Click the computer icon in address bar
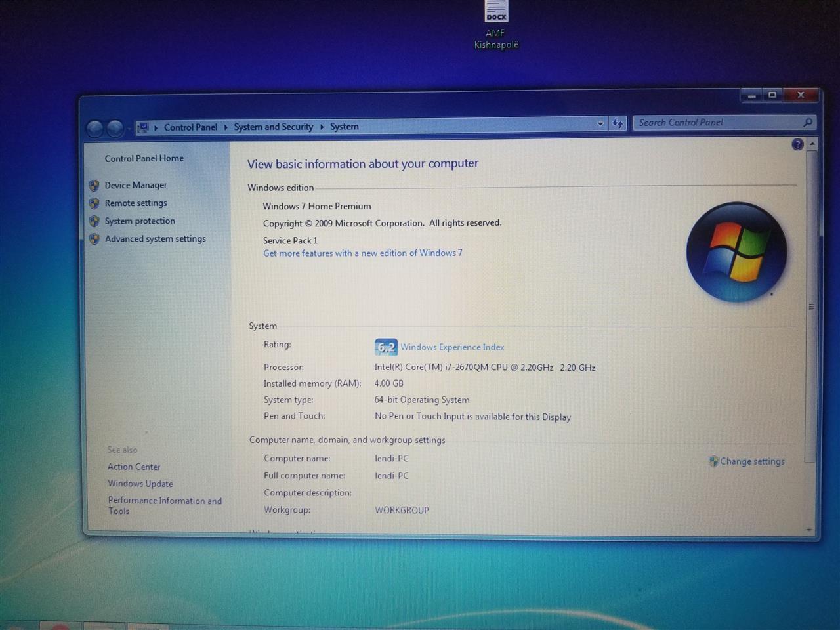Image resolution: width=840 pixels, height=630 pixels. point(143,127)
